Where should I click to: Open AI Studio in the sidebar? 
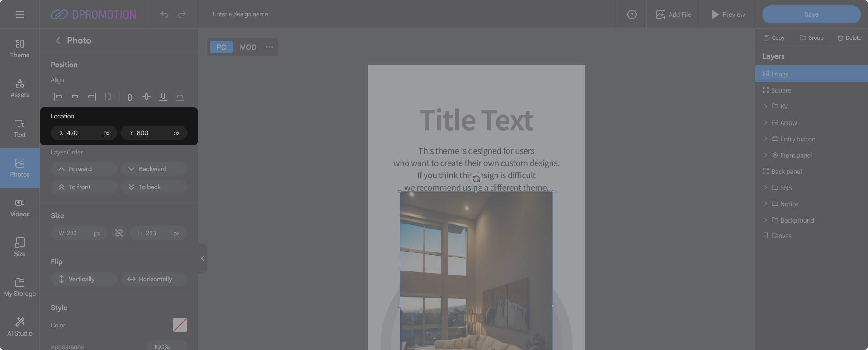tap(20, 327)
